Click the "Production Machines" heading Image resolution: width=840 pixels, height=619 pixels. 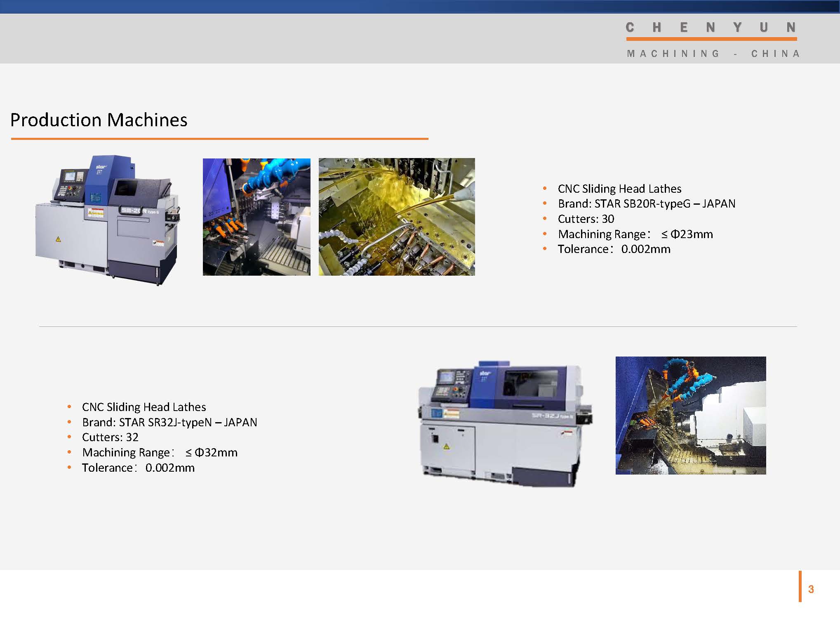(x=99, y=120)
